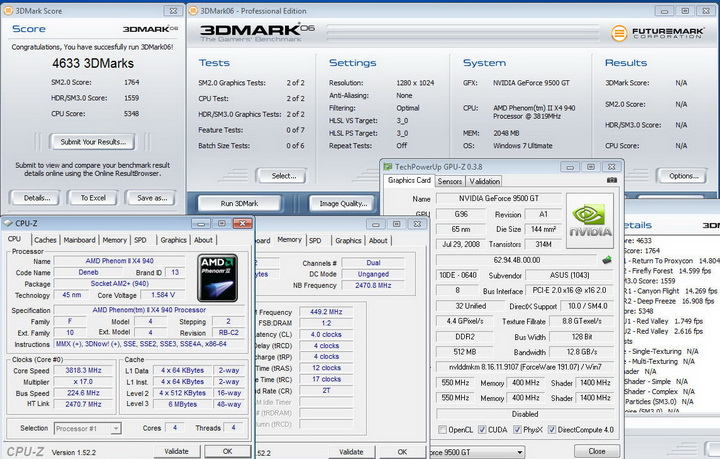
Task: Click the Close button in GPU-Z
Action: pyautogui.click(x=596, y=451)
